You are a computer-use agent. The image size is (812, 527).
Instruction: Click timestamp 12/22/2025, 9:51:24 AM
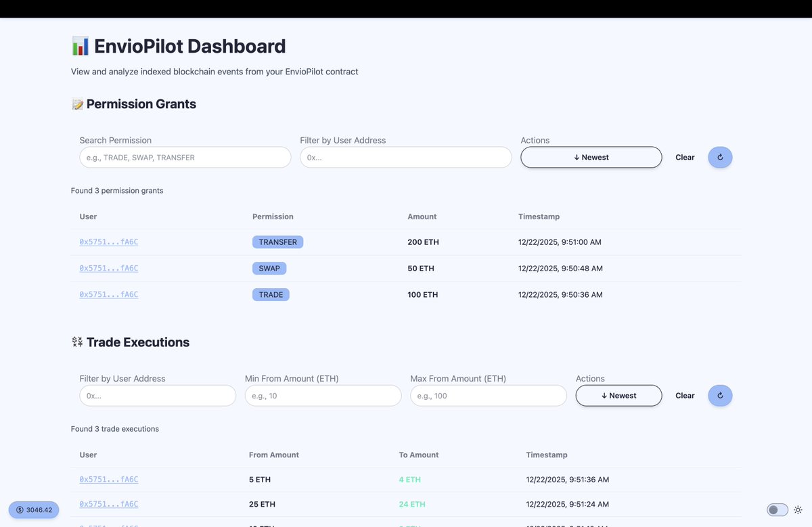tap(568, 504)
